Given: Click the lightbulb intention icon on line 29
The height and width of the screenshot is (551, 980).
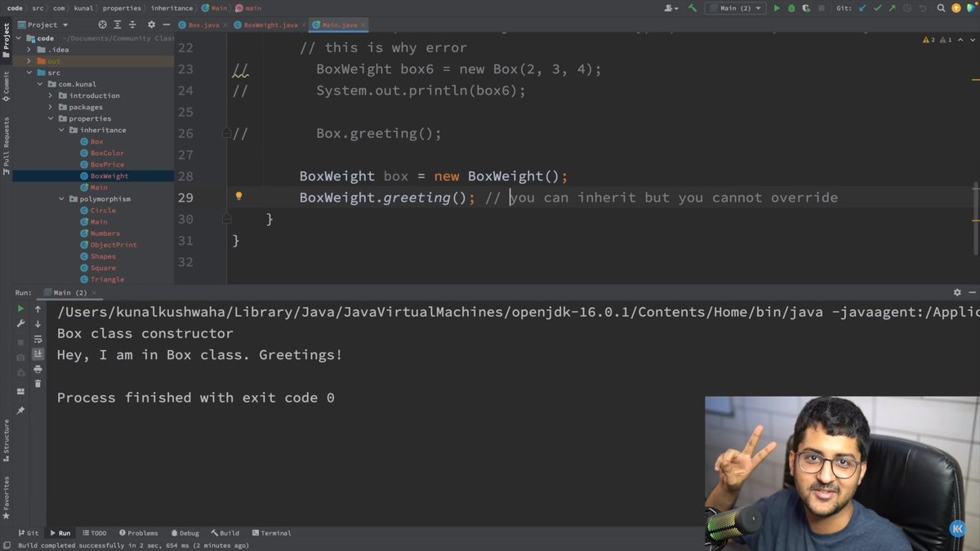Looking at the screenshot, I should coord(238,196).
